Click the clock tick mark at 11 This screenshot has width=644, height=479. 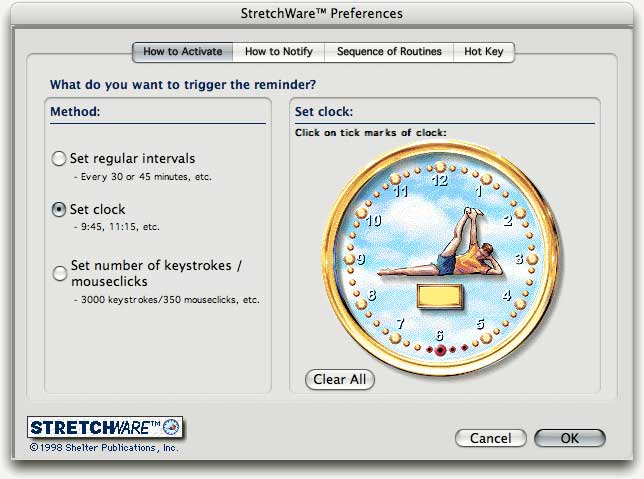pyautogui.click(x=395, y=179)
